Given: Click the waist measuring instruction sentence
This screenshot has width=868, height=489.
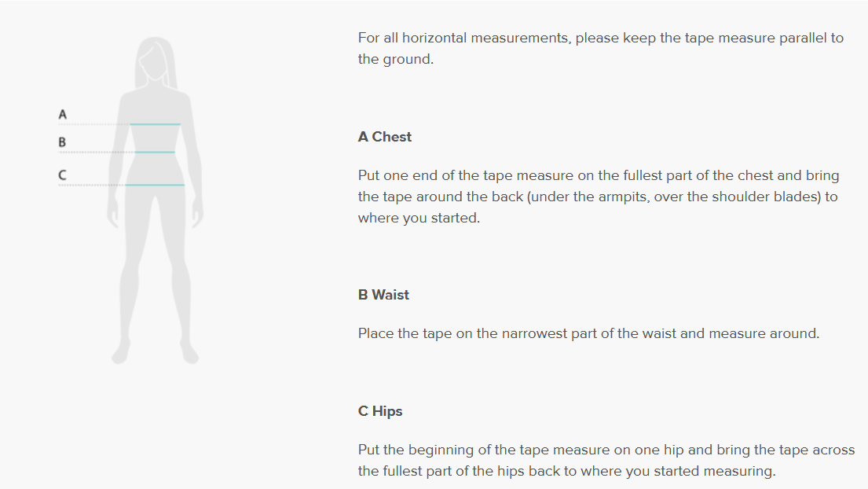Looking at the screenshot, I should [x=588, y=333].
